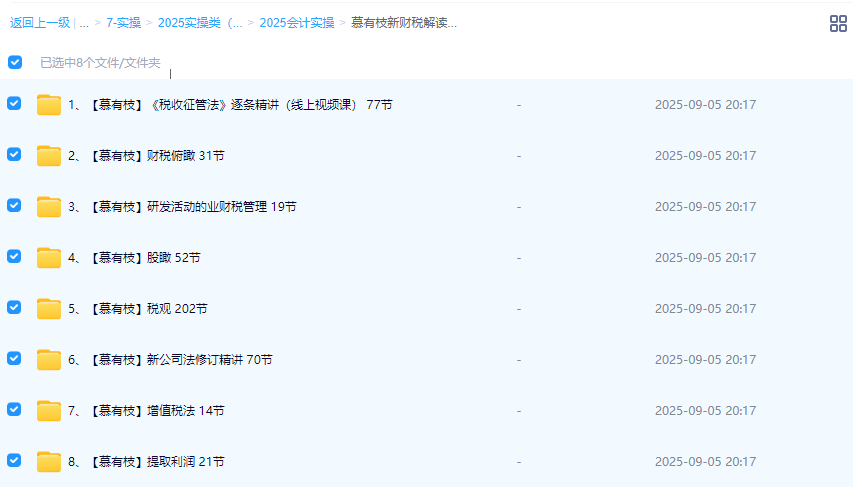Open 税观 202节 folder name

click(x=138, y=308)
